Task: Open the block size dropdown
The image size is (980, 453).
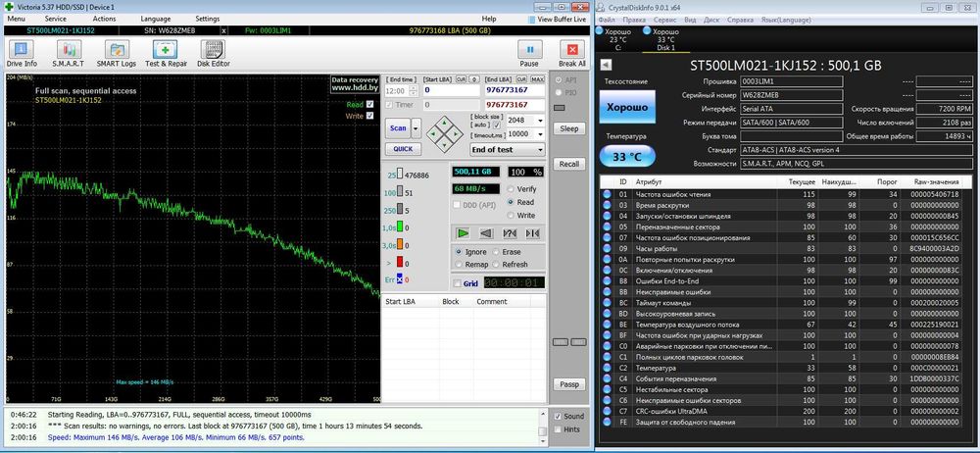Action: pos(541,120)
